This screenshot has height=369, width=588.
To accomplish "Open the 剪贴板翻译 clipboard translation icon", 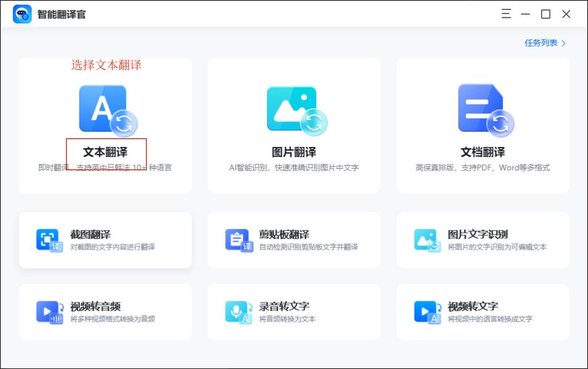I will (238, 240).
